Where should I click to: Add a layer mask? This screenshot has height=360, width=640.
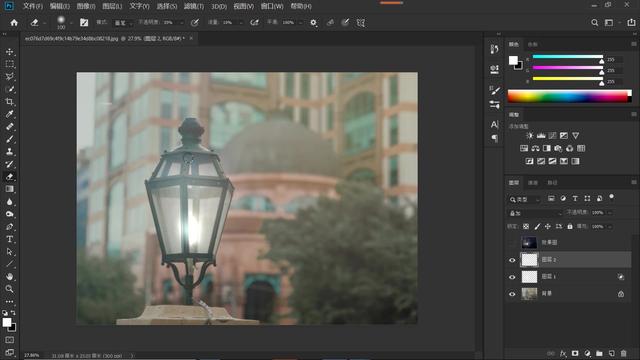coord(575,353)
